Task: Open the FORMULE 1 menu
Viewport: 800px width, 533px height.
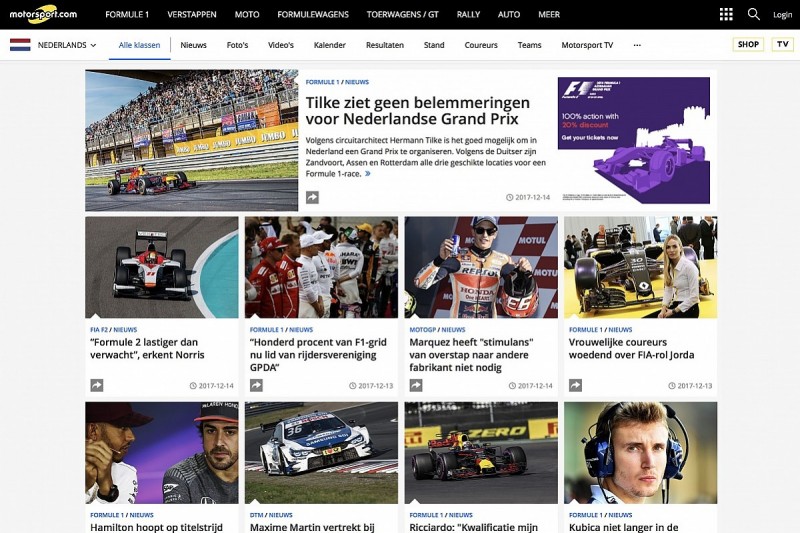Action: (x=127, y=15)
